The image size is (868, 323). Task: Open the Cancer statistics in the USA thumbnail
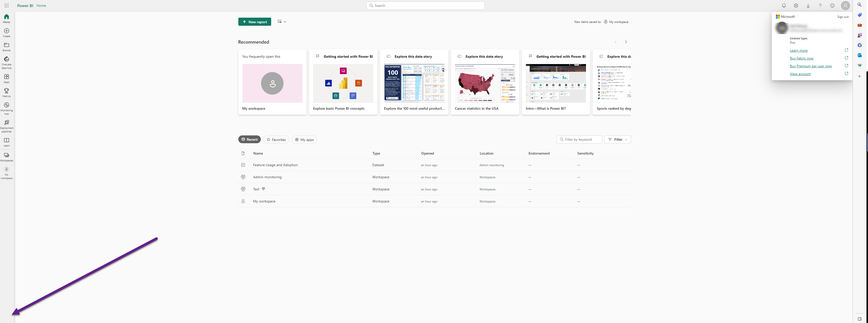484,83
